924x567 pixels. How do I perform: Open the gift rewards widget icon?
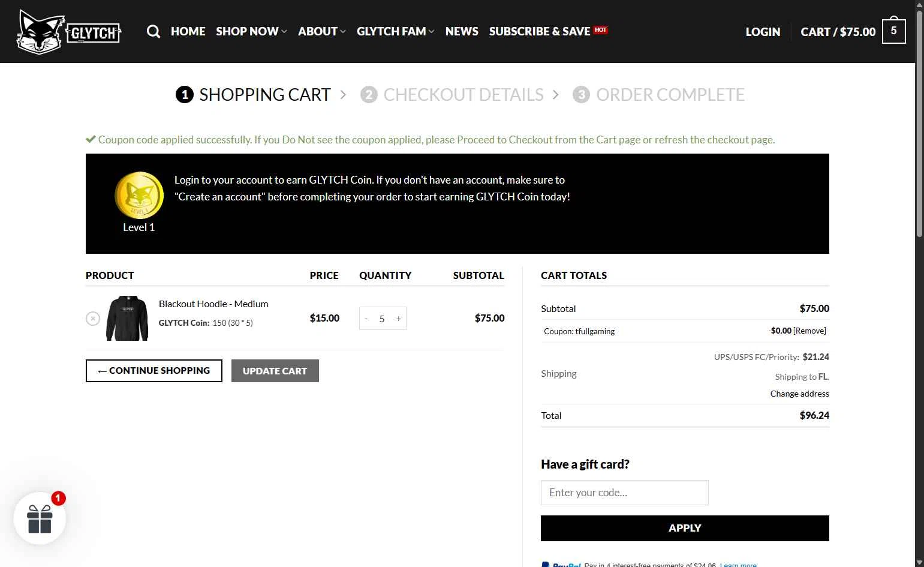coord(40,518)
